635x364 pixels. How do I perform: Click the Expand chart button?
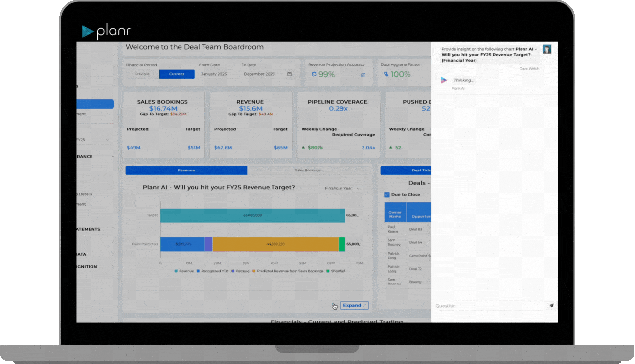(x=355, y=305)
